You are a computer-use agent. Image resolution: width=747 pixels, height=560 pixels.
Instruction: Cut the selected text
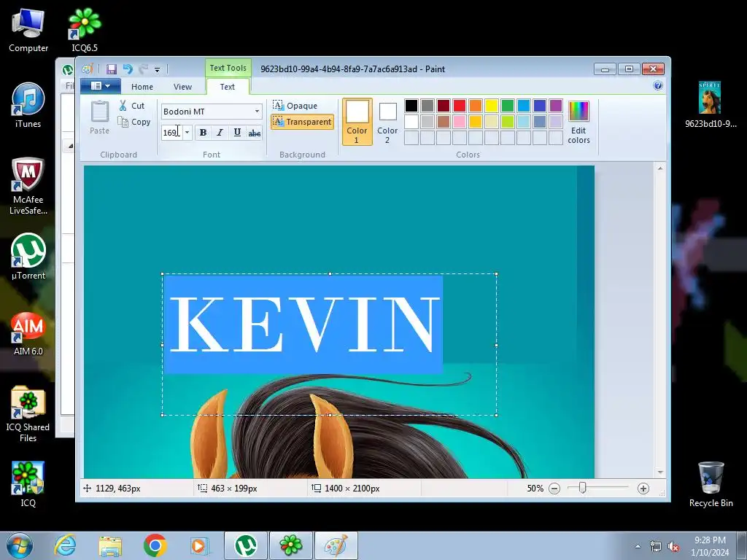pyautogui.click(x=132, y=106)
